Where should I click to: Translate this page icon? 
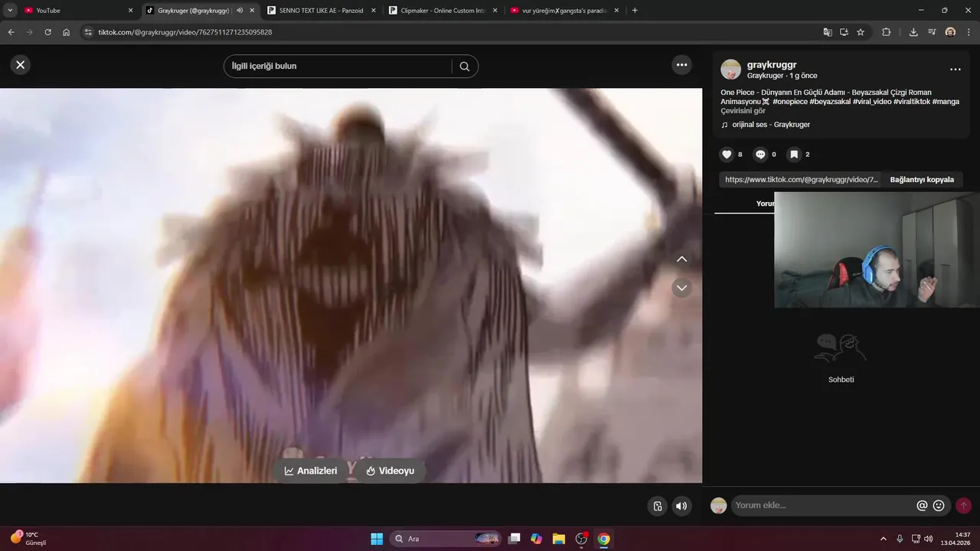click(828, 32)
